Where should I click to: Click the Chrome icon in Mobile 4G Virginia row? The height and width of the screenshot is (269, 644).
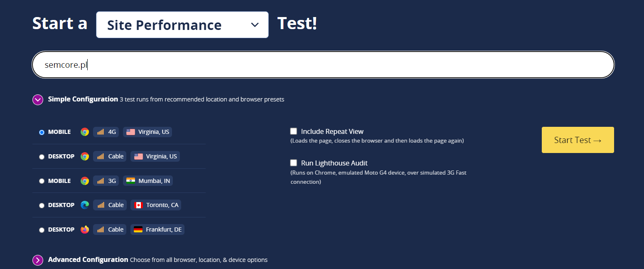85,132
